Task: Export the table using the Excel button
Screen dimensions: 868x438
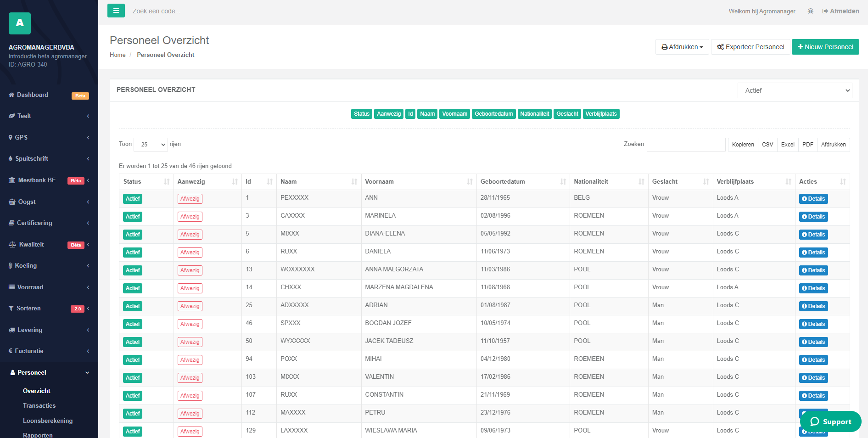Action: click(x=787, y=145)
